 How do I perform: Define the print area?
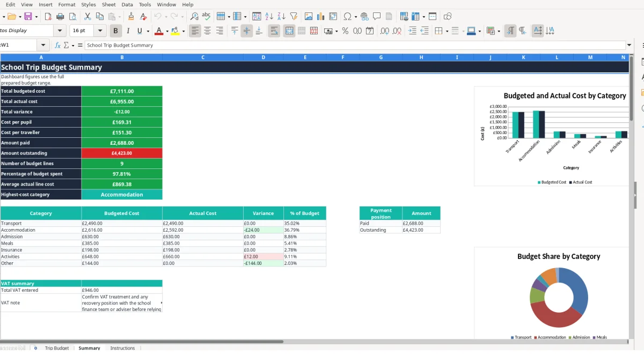coord(404,17)
